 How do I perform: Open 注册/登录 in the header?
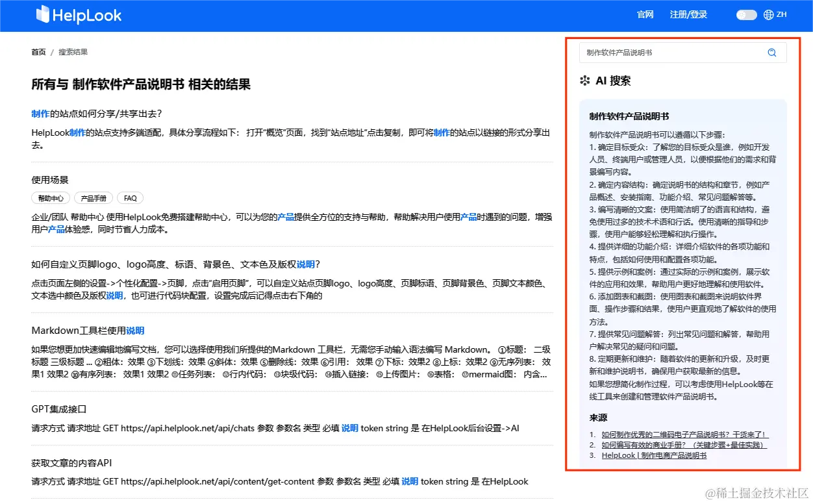pyautogui.click(x=688, y=14)
